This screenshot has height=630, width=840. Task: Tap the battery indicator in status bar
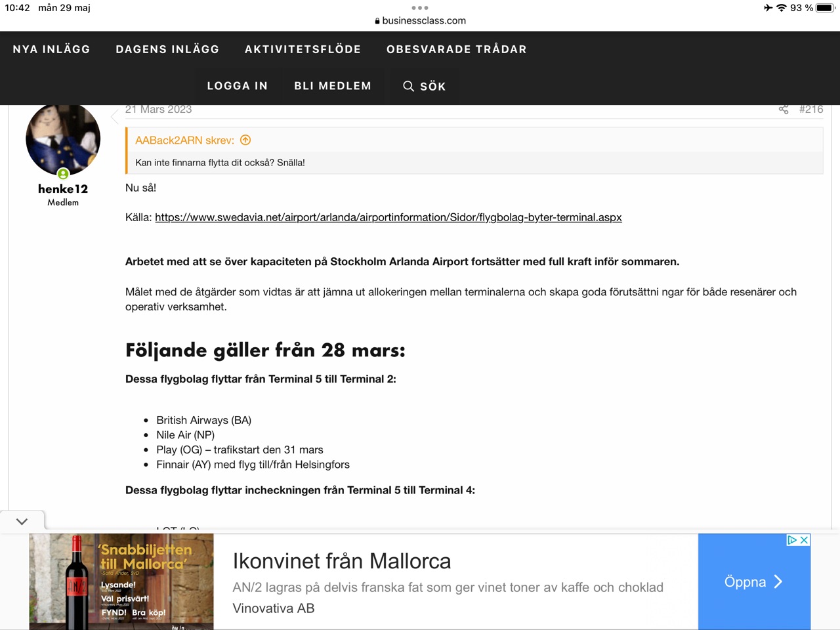(824, 8)
